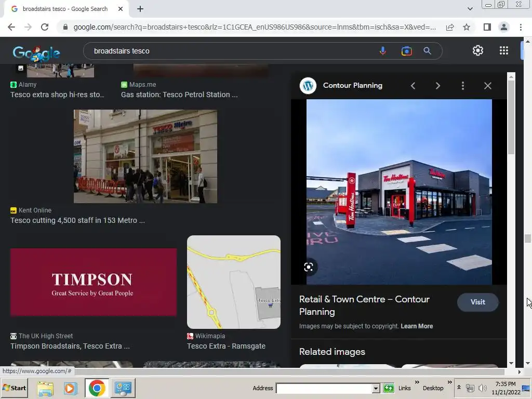This screenshot has height=399, width=532.
Task: Bookmark this page with the star icon
Action: [467, 27]
